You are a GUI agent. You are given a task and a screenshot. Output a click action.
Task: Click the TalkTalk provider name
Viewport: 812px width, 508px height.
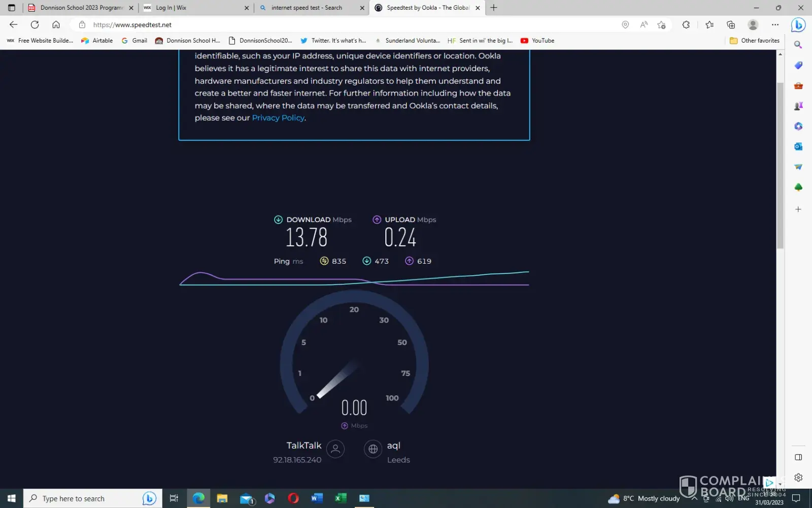304,446
